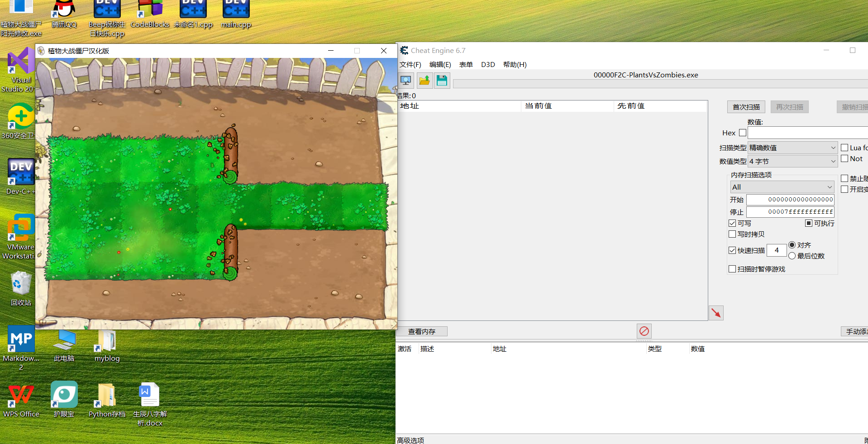Select main.cpp desktop file
The height and width of the screenshot is (444, 868).
tap(236, 14)
